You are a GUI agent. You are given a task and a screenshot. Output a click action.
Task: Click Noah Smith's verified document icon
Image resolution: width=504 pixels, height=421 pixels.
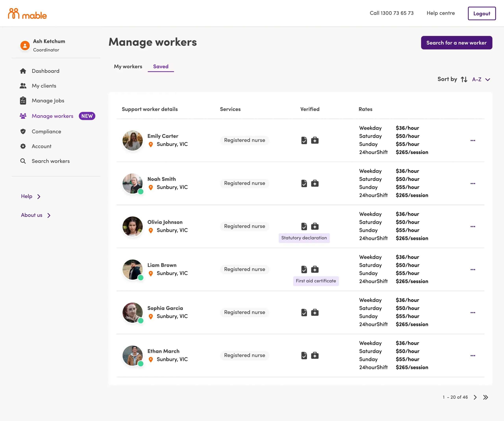coord(304,183)
